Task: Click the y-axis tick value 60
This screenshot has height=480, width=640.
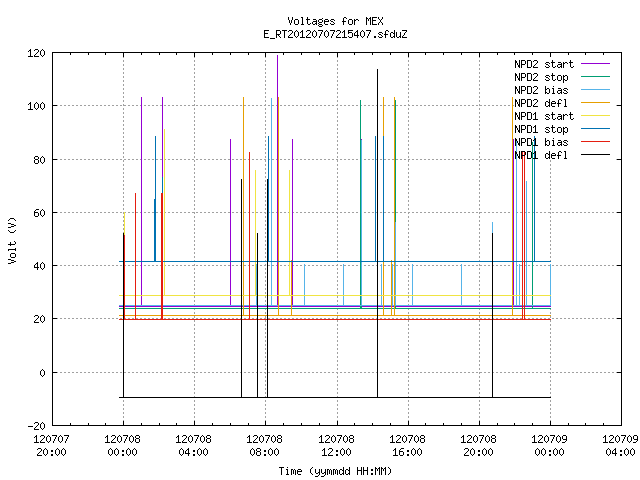Action: (39, 213)
